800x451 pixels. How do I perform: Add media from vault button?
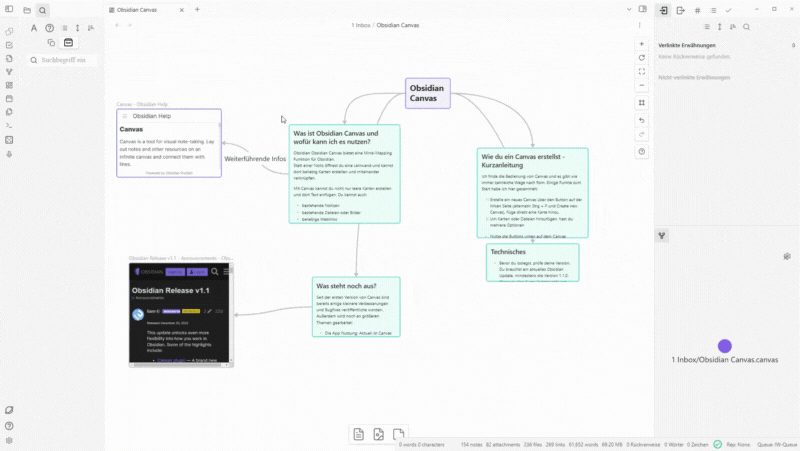click(398, 434)
